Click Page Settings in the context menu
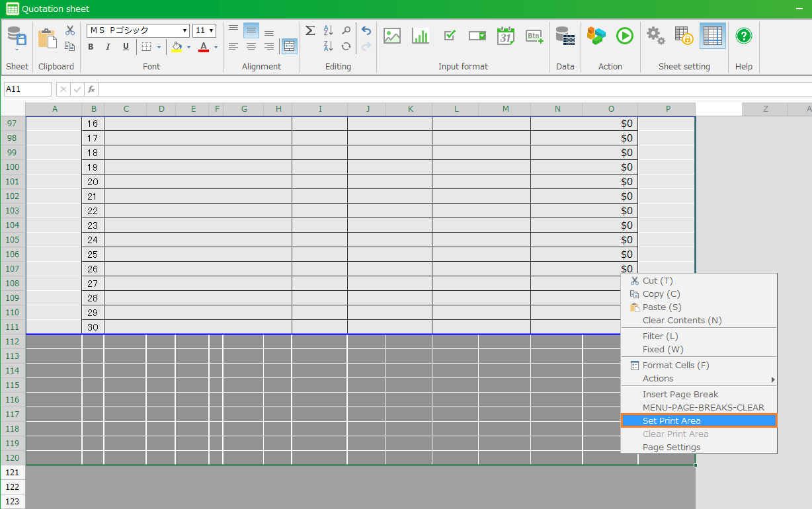The width and height of the screenshot is (812, 509). click(671, 447)
